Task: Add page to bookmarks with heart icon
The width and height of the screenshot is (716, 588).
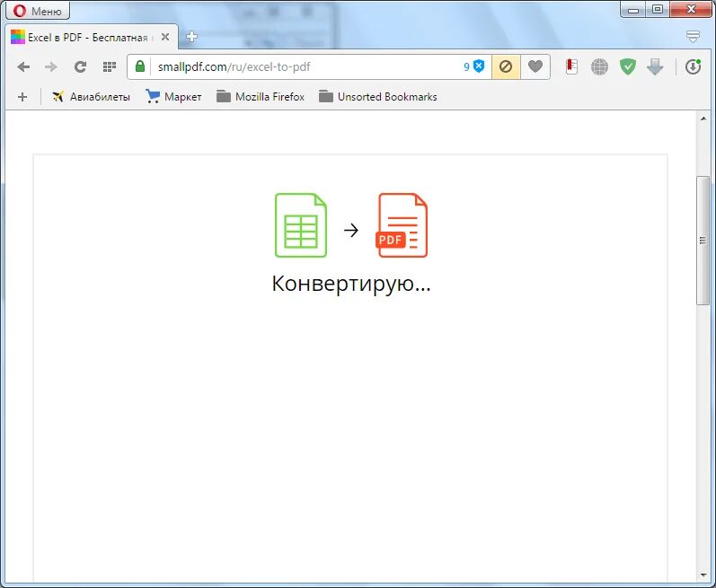Action: pos(535,67)
